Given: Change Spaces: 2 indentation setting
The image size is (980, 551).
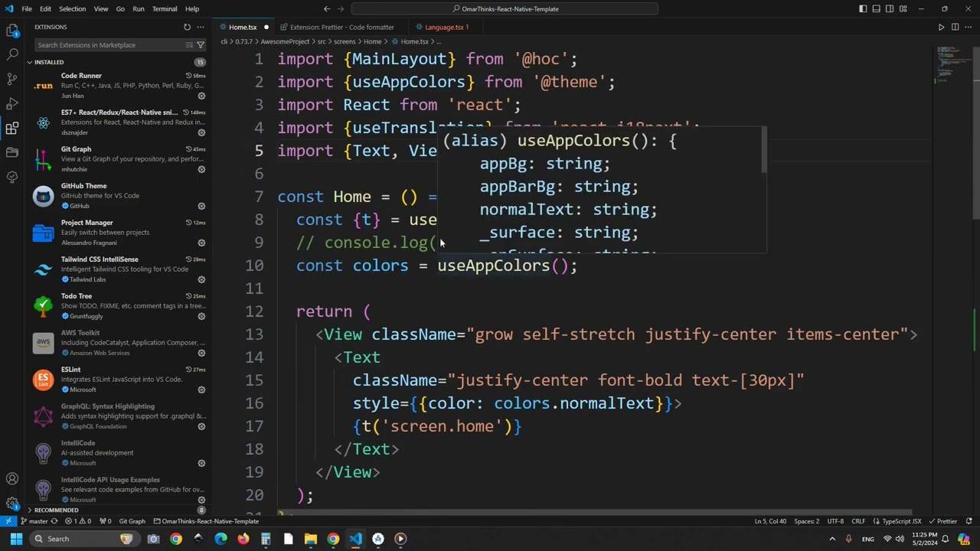Looking at the screenshot, I should (x=806, y=521).
